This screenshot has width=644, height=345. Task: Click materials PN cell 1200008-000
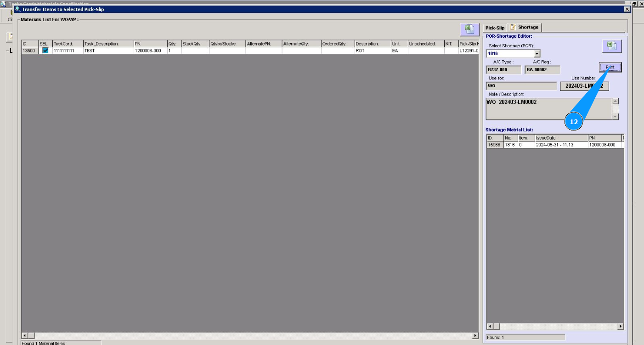click(x=150, y=51)
